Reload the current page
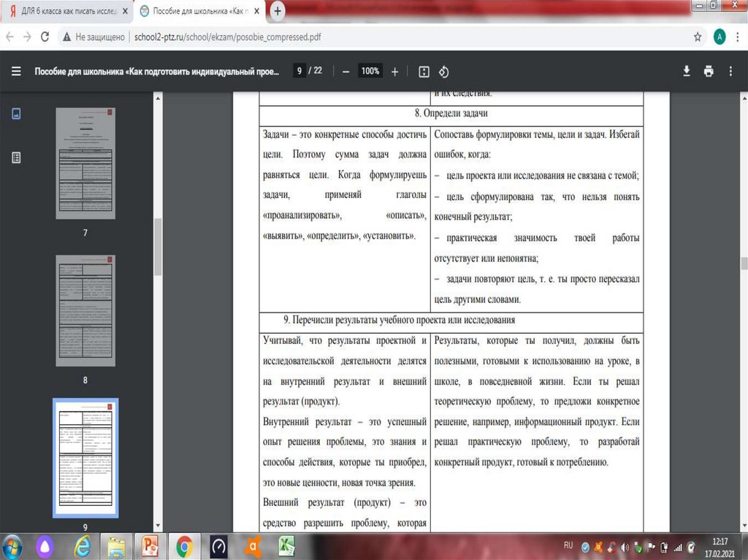Image resolution: width=748 pixels, height=560 pixels. click(x=45, y=37)
